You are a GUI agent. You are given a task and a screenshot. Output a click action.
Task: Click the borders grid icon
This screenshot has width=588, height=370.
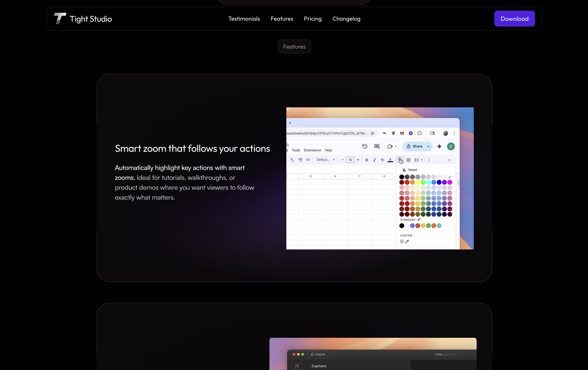pyautogui.click(x=408, y=160)
